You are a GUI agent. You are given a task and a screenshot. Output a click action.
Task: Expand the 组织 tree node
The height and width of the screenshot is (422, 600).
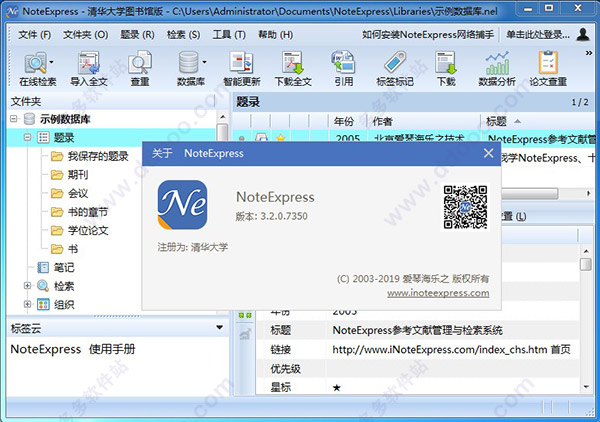tap(27, 305)
